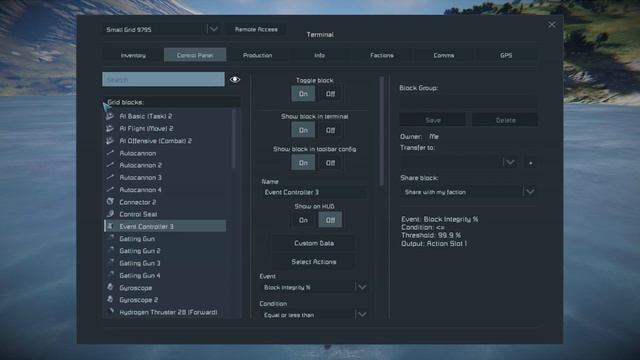Switch to the Comms tab

[x=444, y=55]
